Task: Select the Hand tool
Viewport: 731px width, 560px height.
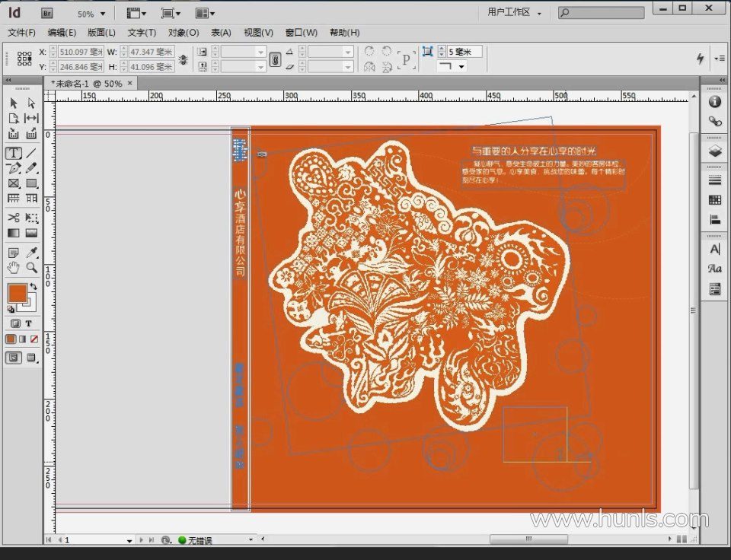Action: 14,267
